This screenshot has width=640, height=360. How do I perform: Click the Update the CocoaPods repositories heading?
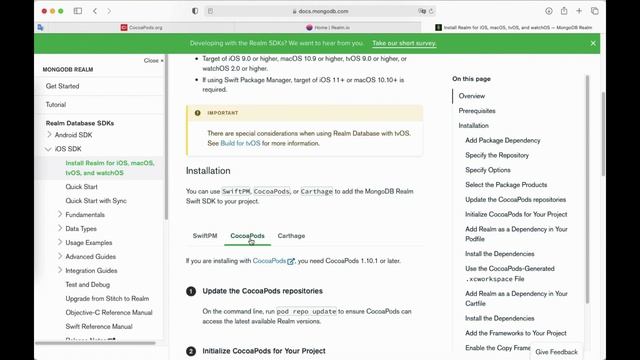[262, 291]
